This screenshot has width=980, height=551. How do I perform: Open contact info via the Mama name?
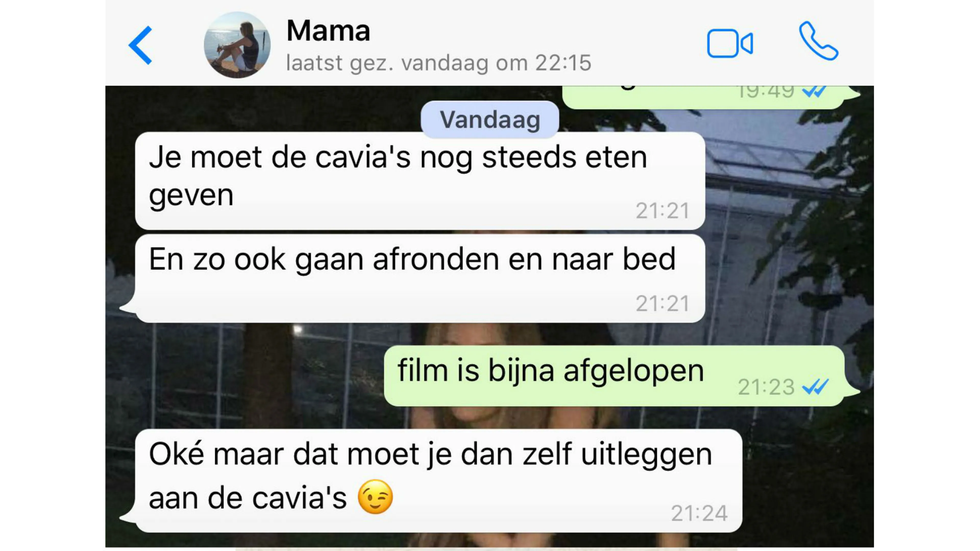click(328, 30)
